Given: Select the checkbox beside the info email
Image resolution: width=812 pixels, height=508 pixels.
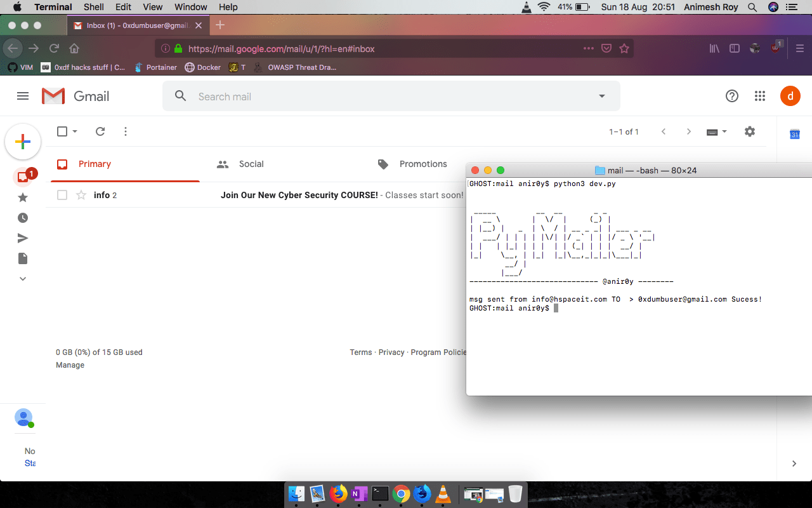Looking at the screenshot, I should [x=62, y=195].
